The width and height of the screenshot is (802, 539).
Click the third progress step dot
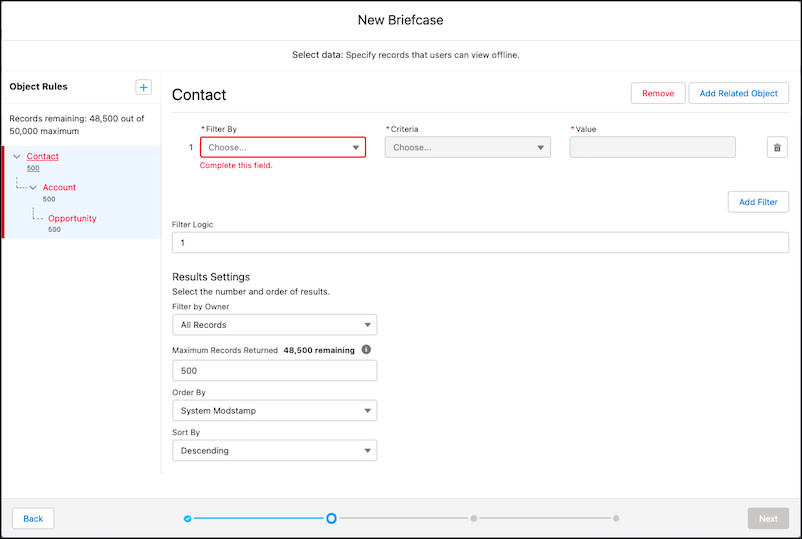(x=474, y=518)
